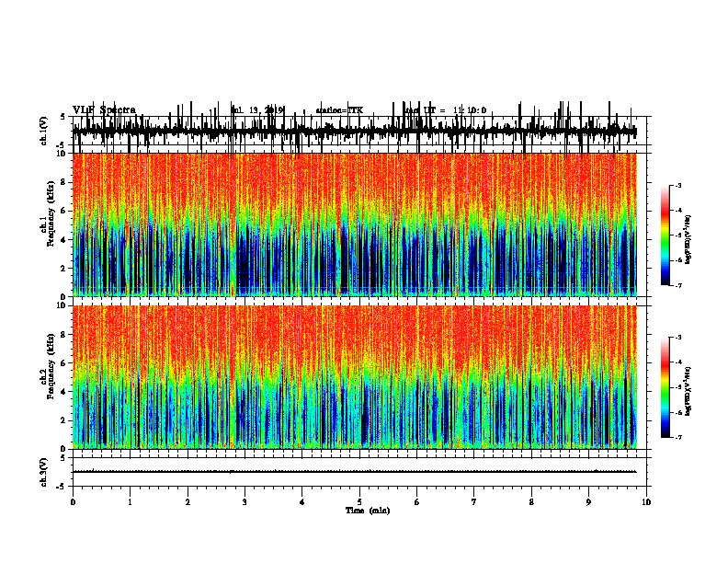Click time axis tick label '1'
The width and height of the screenshot is (728, 563).
click(x=130, y=502)
